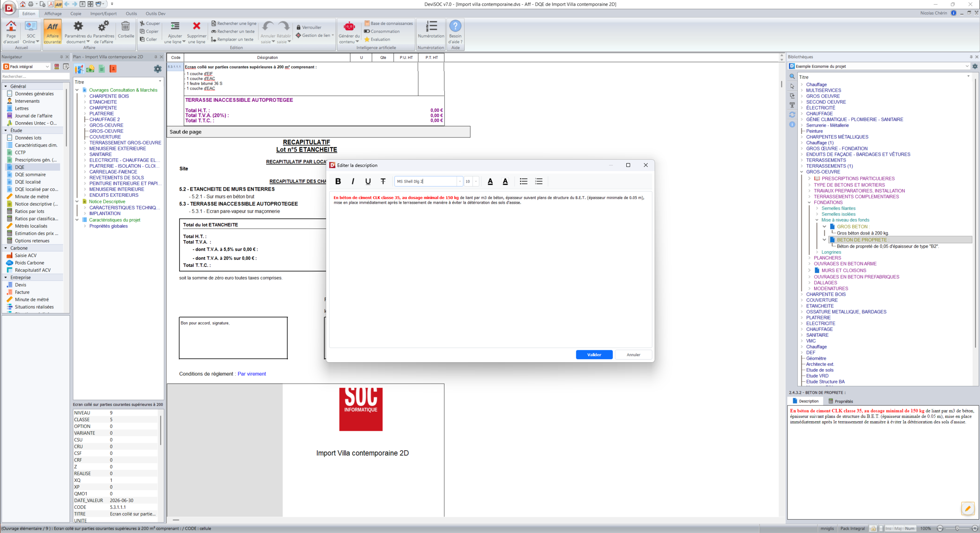Open the Numérotation tool

coord(431,30)
